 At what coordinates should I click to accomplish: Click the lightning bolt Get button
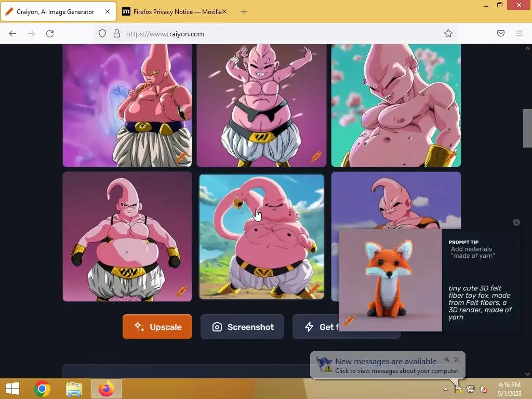coord(315,327)
